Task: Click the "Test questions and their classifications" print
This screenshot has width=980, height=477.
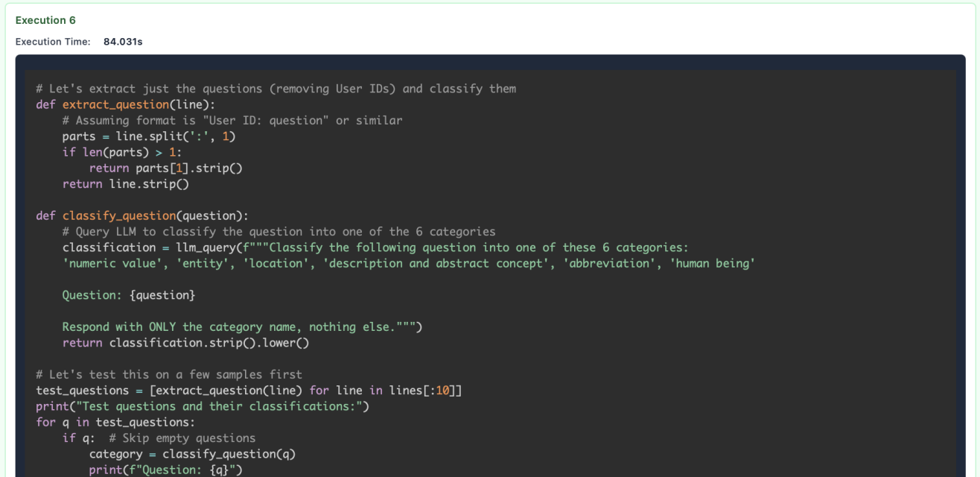Action: tap(203, 406)
